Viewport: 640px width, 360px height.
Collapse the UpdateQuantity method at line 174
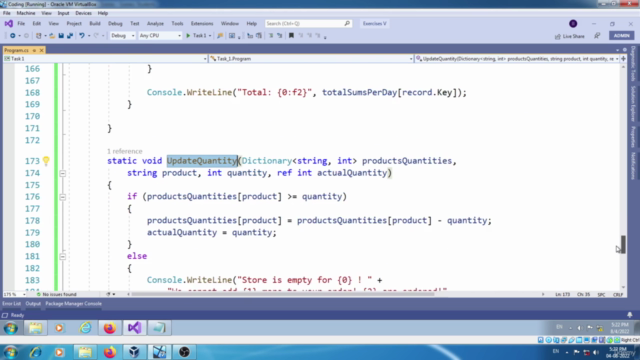pyautogui.click(x=62, y=173)
